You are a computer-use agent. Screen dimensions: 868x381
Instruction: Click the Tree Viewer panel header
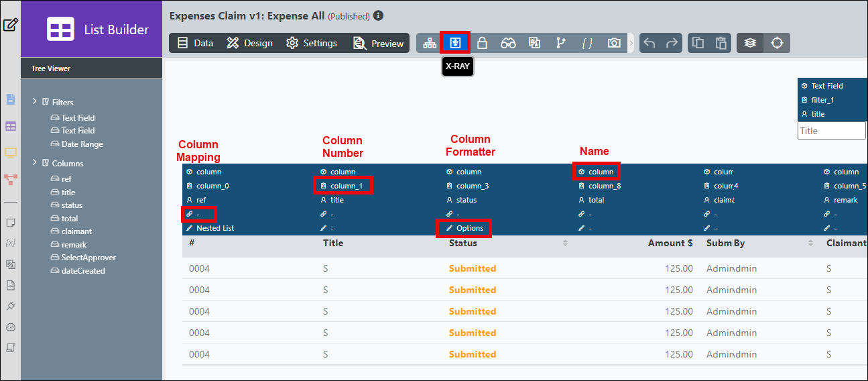(92, 68)
